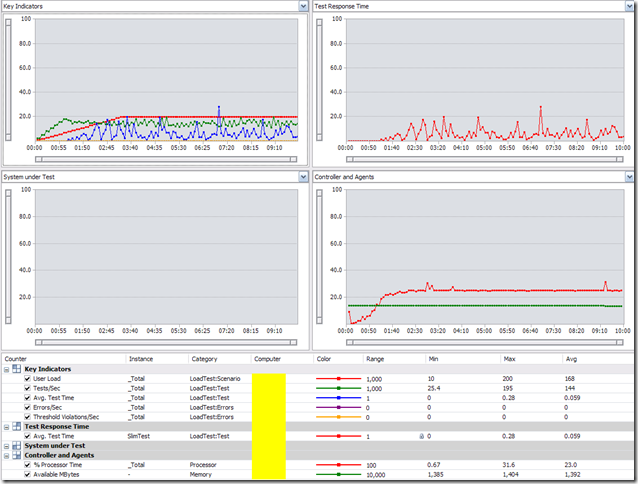Click the Key Indicators group grid icon
The height and width of the screenshot is (484, 638).
(x=17, y=369)
